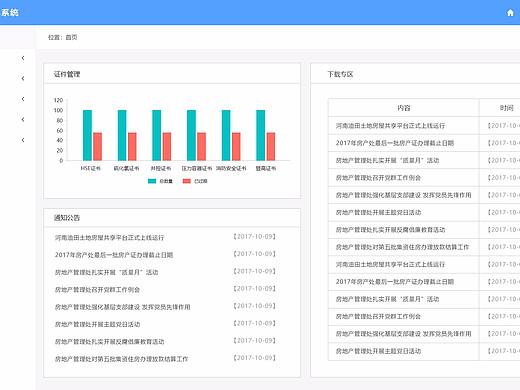Click the 位置 breadcrumb label
This screenshot has height=390, width=520.
(54, 37)
